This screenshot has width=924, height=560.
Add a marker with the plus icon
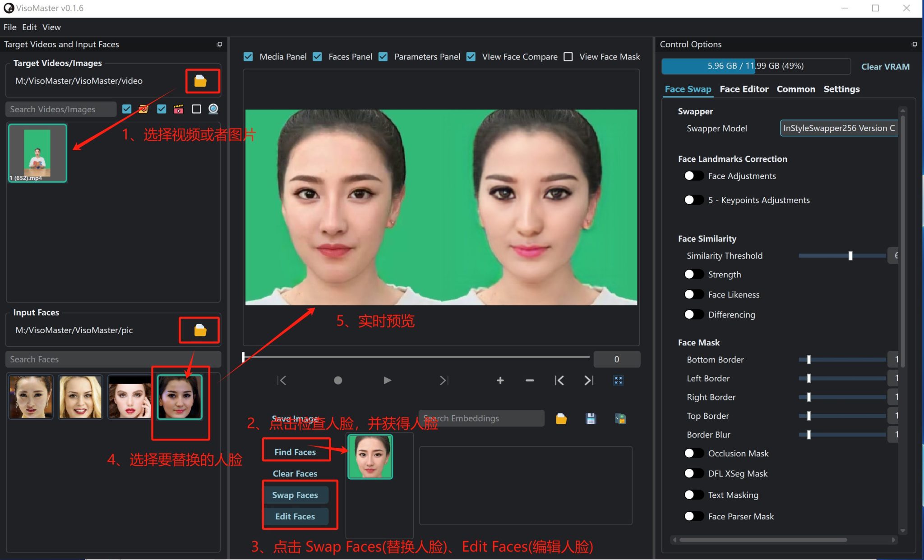point(500,381)
